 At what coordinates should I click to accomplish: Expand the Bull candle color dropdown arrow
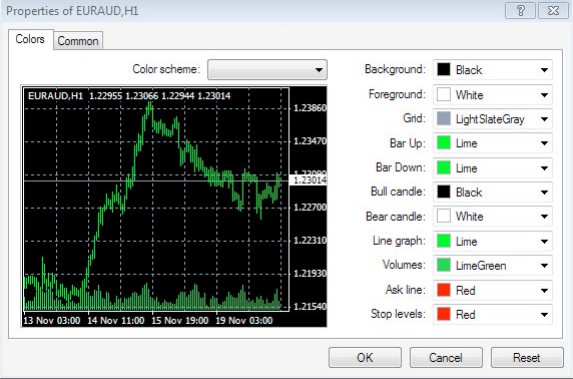coord(544,192)
